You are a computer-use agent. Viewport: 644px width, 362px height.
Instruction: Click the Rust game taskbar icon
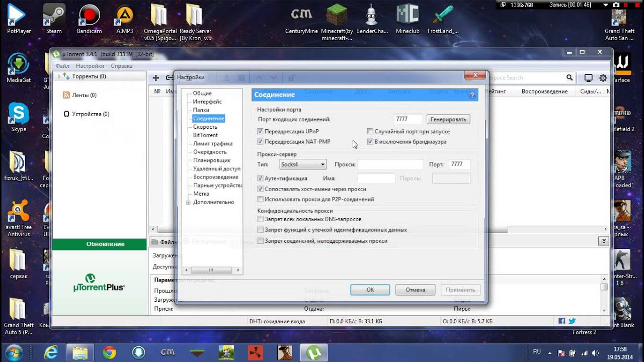pos(256,352)
